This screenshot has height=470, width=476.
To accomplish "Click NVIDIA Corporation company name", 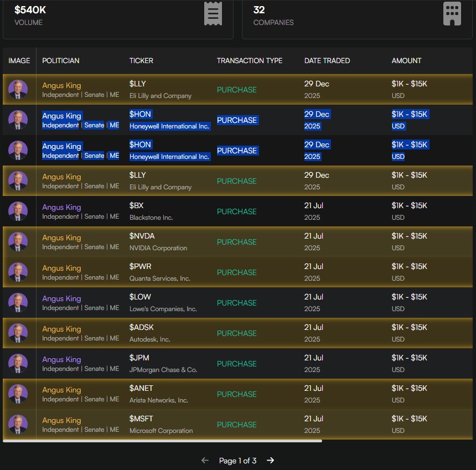I will tap(158, 248).
